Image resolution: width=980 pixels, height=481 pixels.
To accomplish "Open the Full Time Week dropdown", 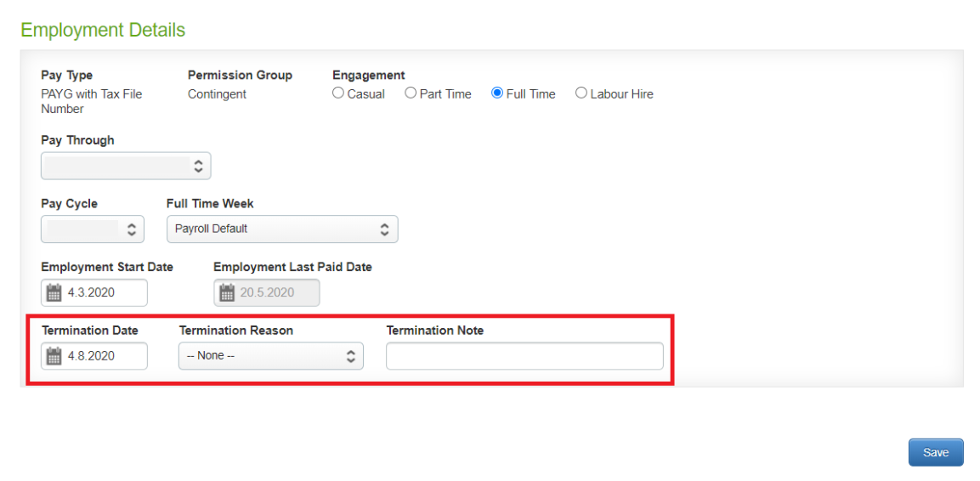I will tap(281, 229).
